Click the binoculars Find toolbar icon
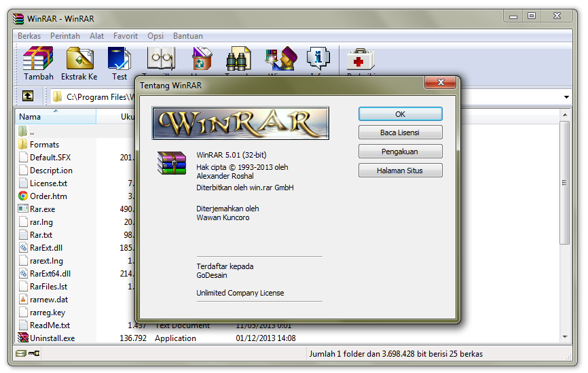The image size is (588, 373). point(238,58)
